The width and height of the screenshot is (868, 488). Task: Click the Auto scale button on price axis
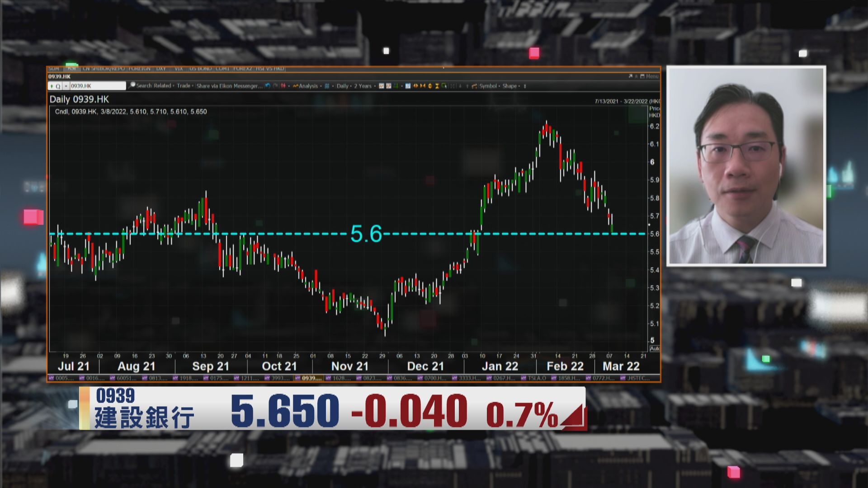pyautogui.click(x=654, y=348)
